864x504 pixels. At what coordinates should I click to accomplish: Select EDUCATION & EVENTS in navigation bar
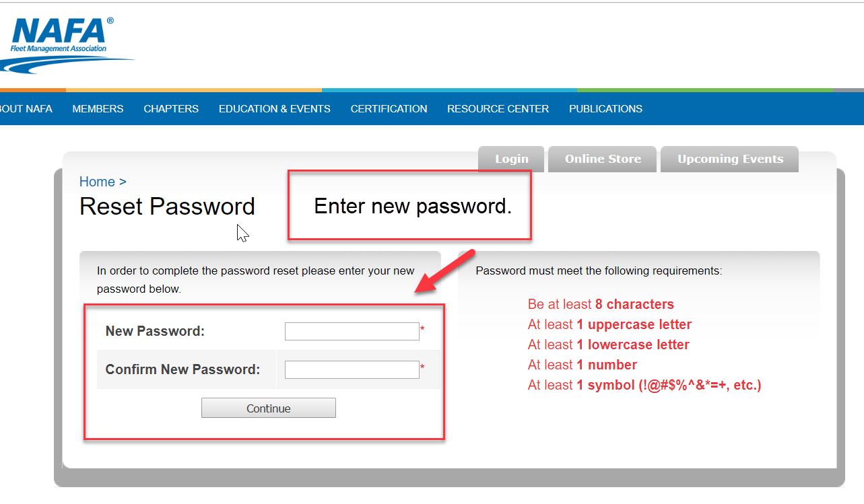pyautogui.click(x=274, y=109)
